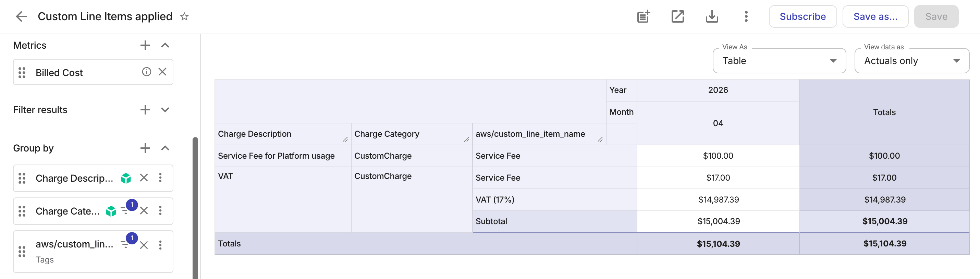Click the green cube icon on Charge Cate...
The image size is (980, 279).
[x=111, y=210]
